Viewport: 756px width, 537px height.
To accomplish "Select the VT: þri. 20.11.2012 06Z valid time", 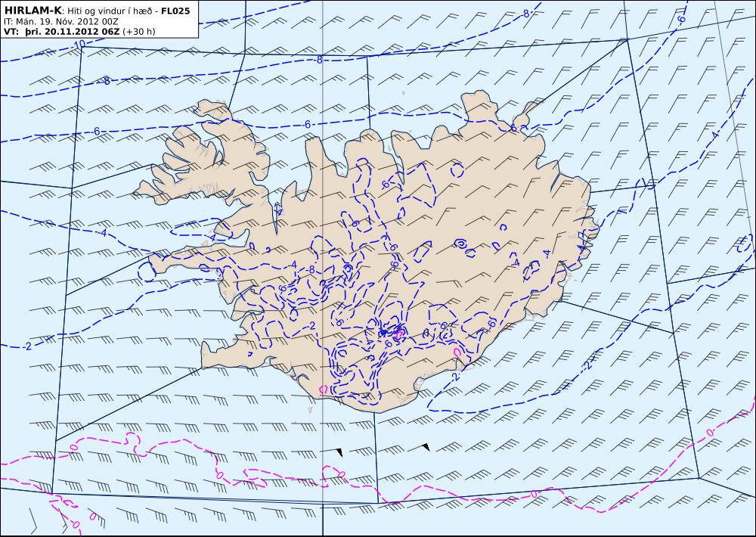I will click(61, 32).
